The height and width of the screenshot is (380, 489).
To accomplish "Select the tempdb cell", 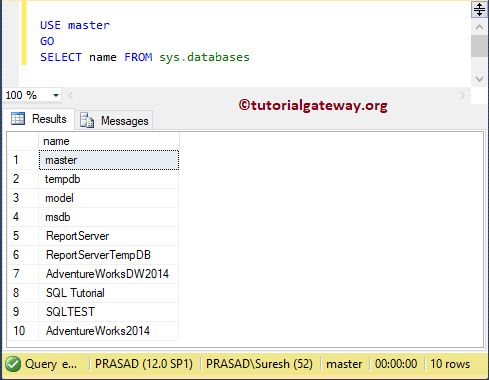I will tap(109, 179).
